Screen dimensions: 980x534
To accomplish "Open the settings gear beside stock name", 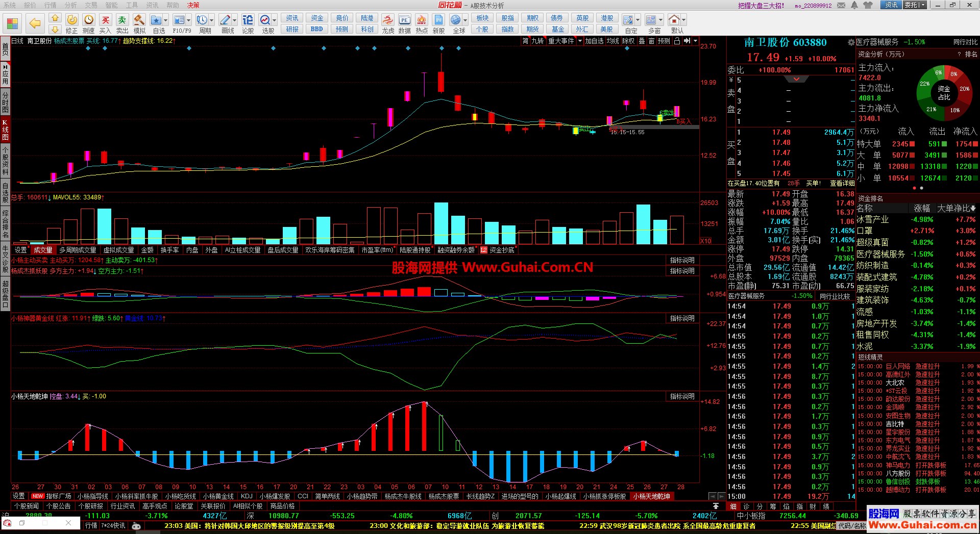I will click(x=851, y=42).
